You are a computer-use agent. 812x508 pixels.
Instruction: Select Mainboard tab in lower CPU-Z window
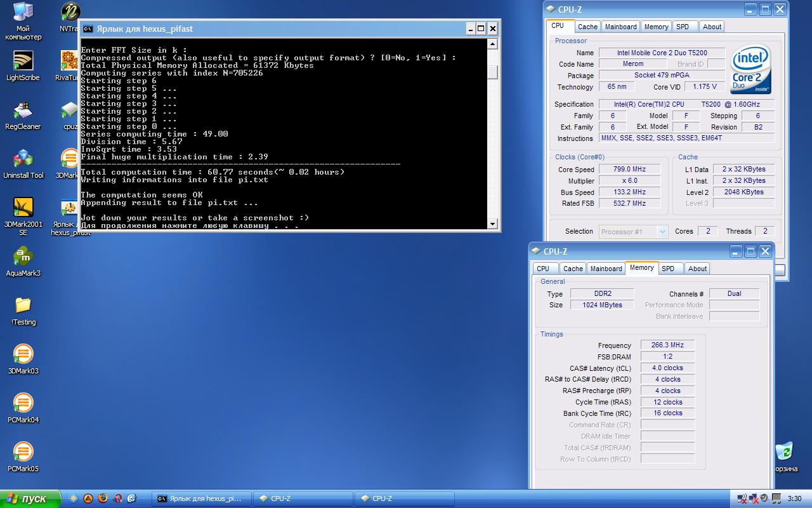click(x=606, y=269)
